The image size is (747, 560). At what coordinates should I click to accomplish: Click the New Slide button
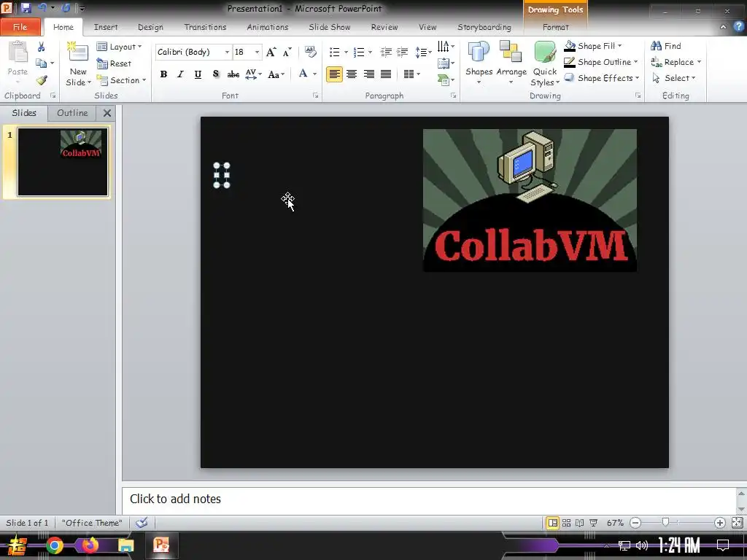tap(78, 63)
